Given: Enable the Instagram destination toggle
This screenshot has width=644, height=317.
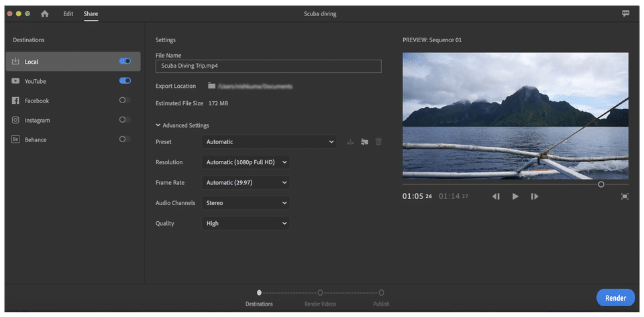Looking at the screenshot, I should pos(125,120).
